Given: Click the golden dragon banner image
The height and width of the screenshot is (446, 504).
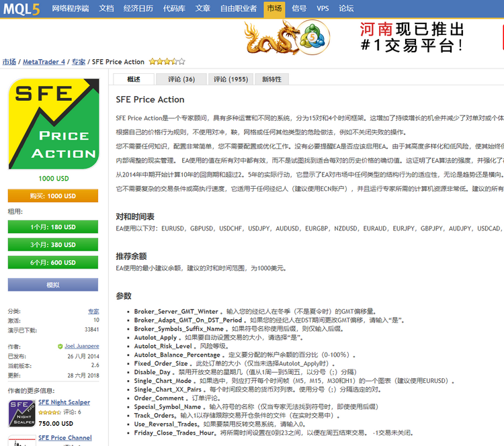Looking at the screenshot, I should pos(271,38).
